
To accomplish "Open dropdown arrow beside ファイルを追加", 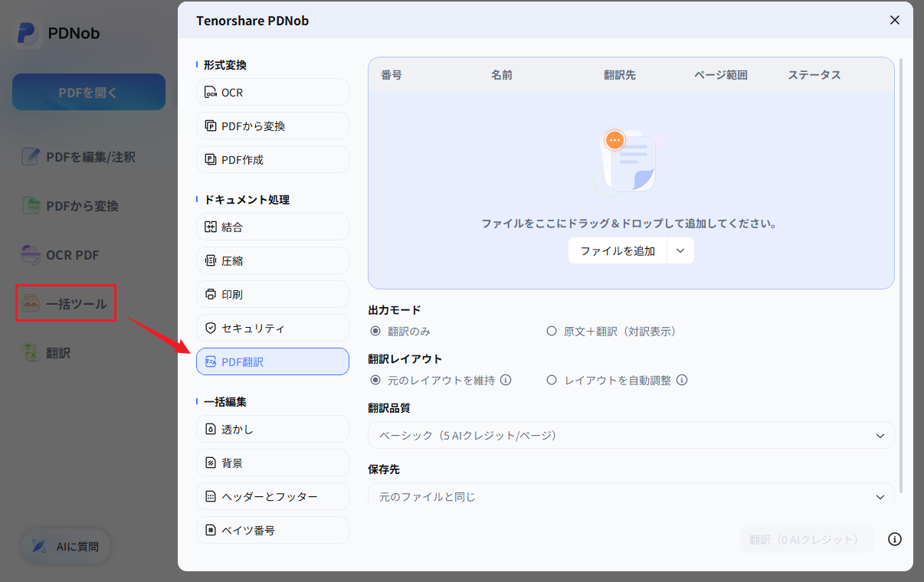I will 680,251.
